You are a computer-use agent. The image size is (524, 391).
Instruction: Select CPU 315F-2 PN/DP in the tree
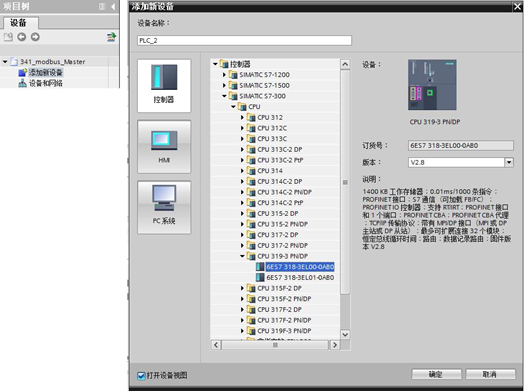click(x=284, y=299)
